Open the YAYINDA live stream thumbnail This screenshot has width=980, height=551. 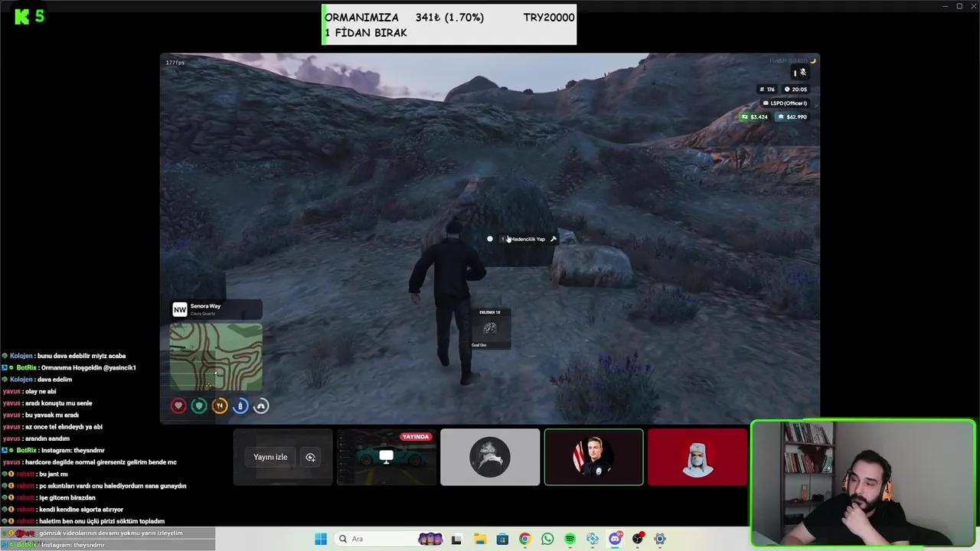(x=387, y=457)
